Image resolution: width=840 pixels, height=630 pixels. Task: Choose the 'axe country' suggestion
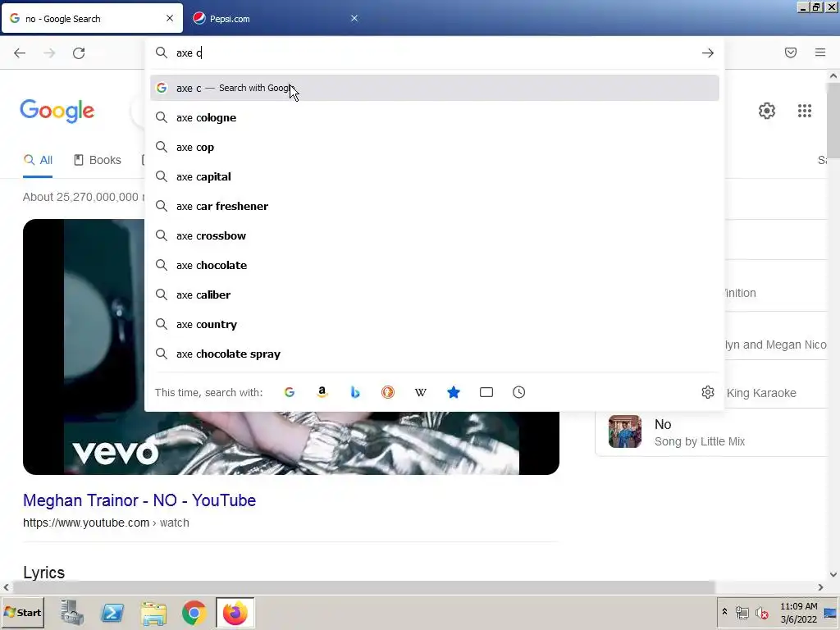pos(435,324)
